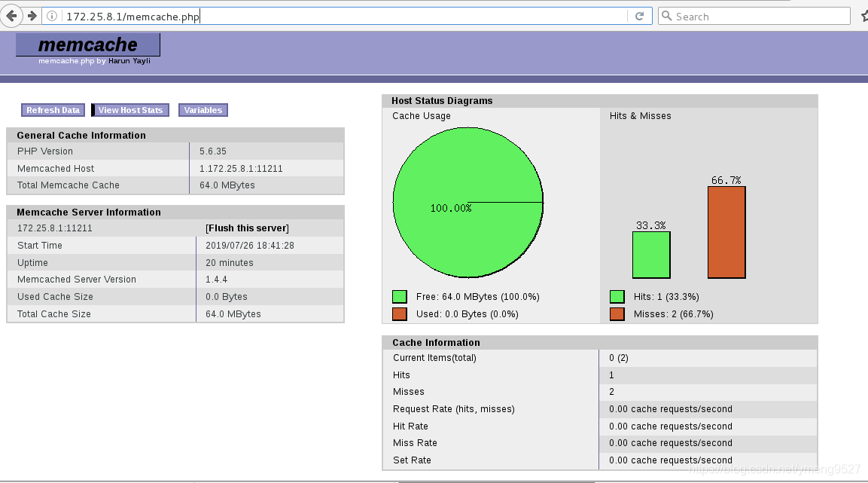The height and width of the screenshot is (483, 868).
Task: Click the green Hits legend swatch
Action: (617, 296)
